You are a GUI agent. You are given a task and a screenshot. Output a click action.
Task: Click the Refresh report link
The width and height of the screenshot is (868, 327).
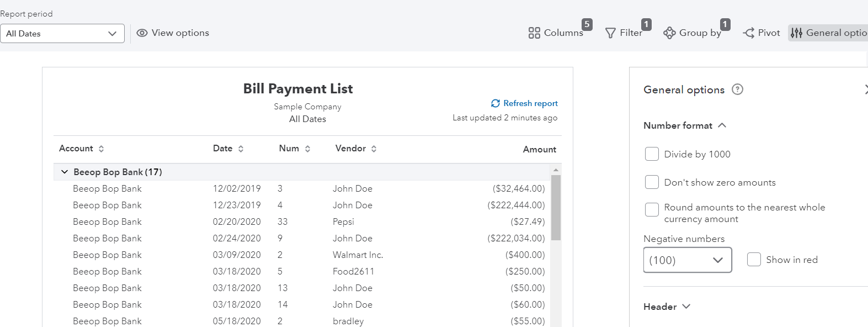(530, 103)
